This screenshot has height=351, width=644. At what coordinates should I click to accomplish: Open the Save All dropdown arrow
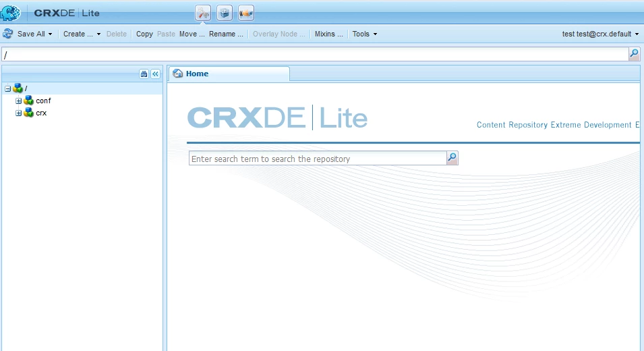point(50,34)
